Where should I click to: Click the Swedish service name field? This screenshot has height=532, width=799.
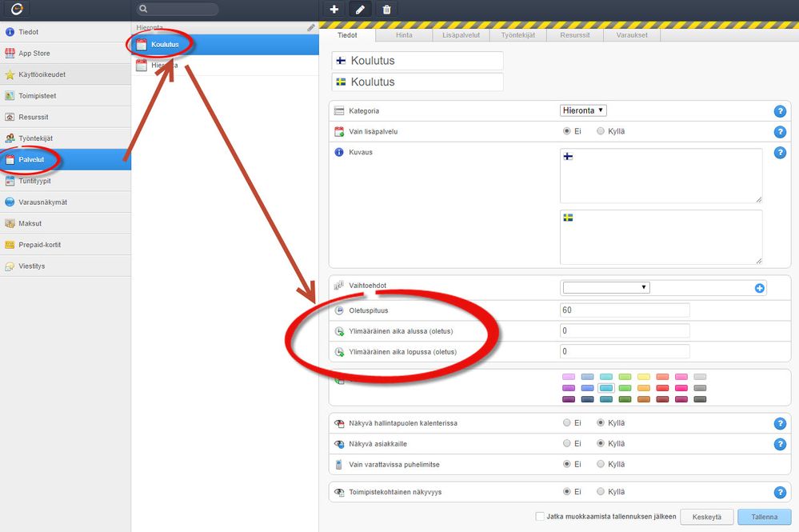(x=417, y=82)
